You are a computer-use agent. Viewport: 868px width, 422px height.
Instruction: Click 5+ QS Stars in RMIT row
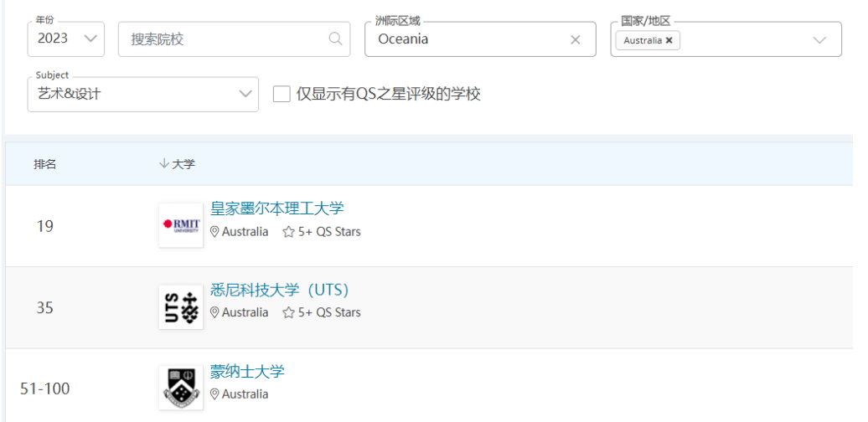coord(329,232)
